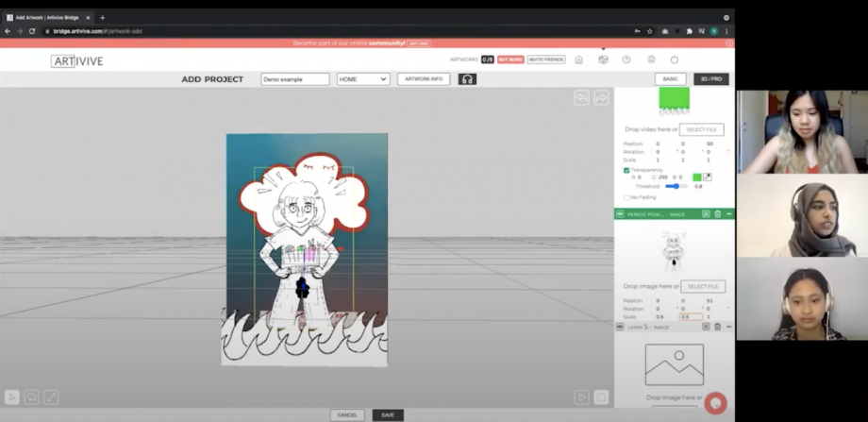Open the artworks gallery icon
The image size is (868, 422).
coord(603,59)
